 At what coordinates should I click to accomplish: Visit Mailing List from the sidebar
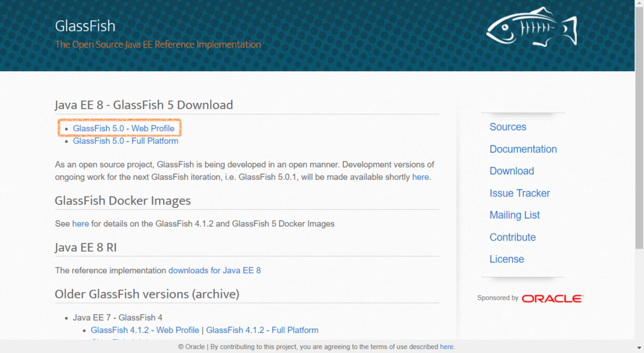point(514,215)
